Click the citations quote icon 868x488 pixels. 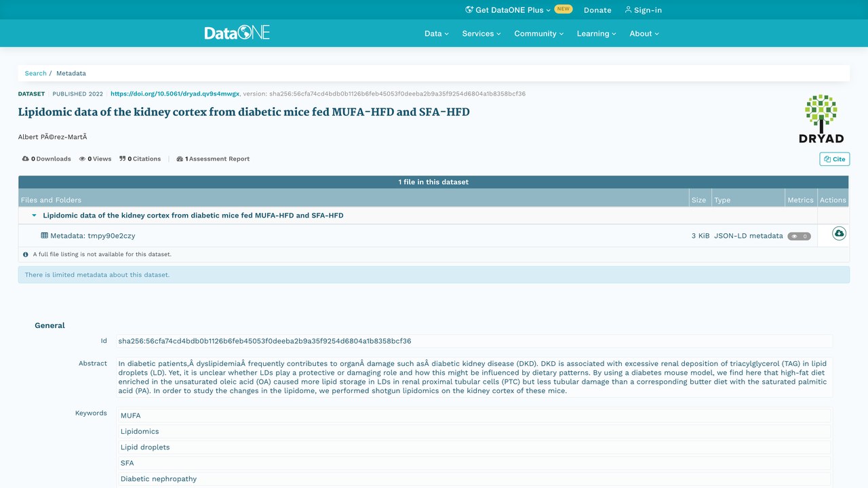click(123, 159)
